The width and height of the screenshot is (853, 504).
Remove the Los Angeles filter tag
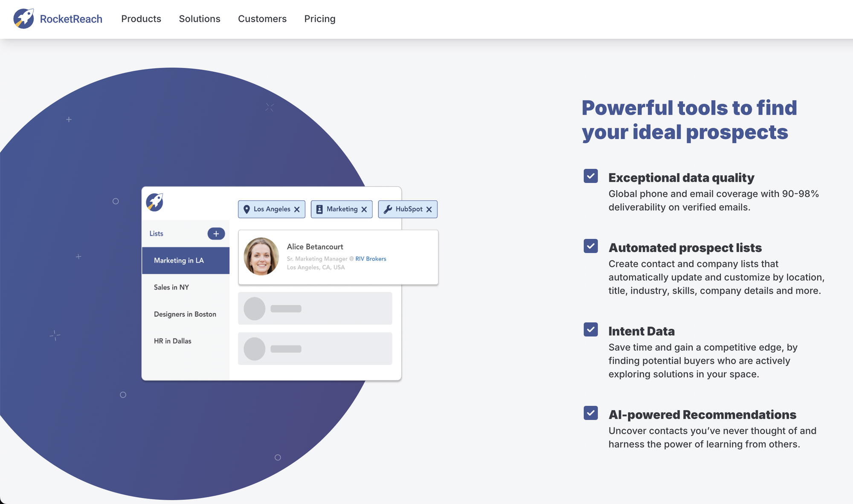297,209
